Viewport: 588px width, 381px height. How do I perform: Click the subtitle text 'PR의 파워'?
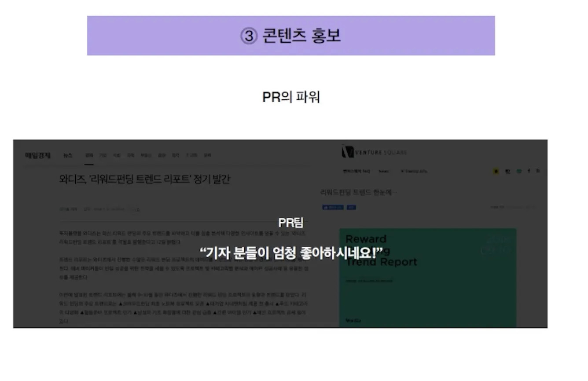pyautogui.click(x=291, y=97)
